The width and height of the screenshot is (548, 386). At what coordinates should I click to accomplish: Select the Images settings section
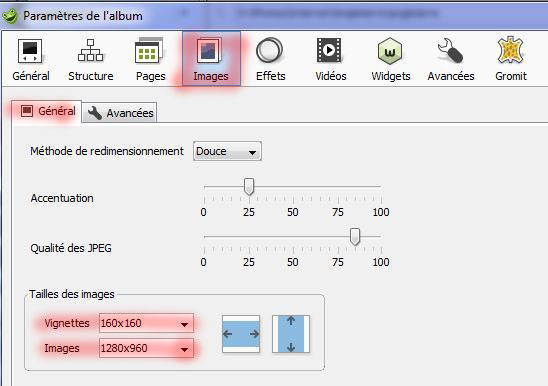tap(211, 59)
